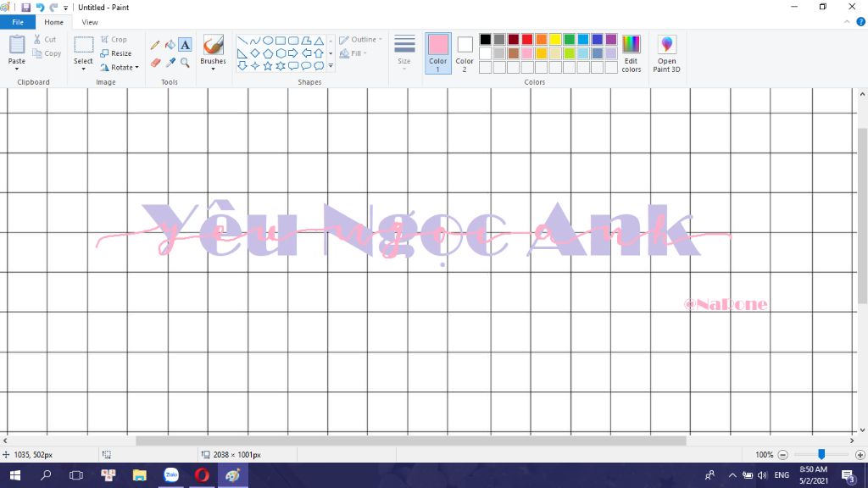Viewport: 868px width, 488px height.
Task: Open the Rotate dropdown
Action: click(120, 68)
